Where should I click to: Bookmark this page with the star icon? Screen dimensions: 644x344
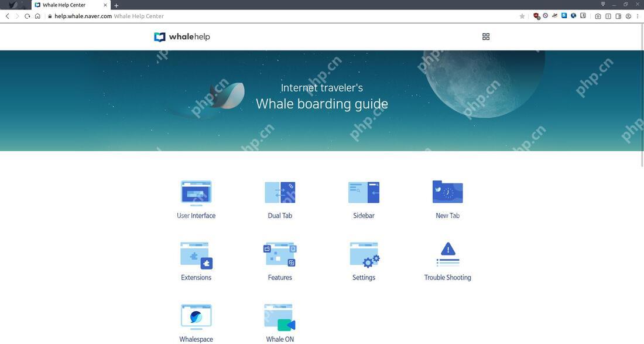pos(522,16)
